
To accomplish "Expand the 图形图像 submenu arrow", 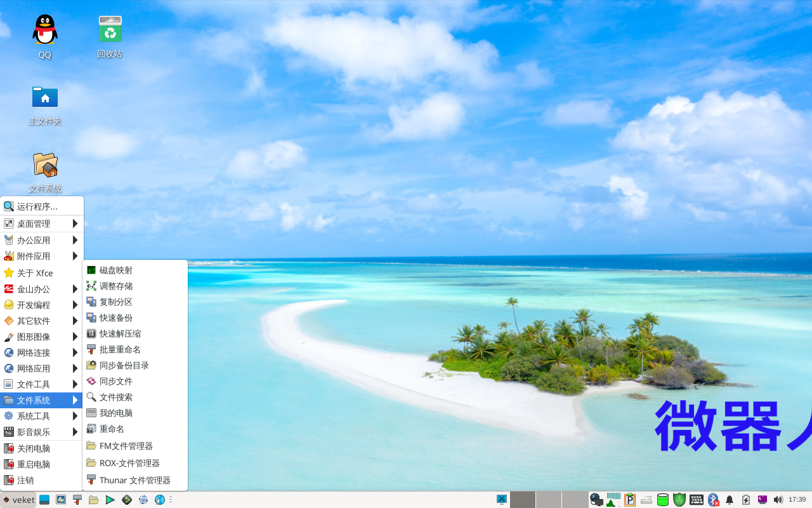I will point(75,337).
